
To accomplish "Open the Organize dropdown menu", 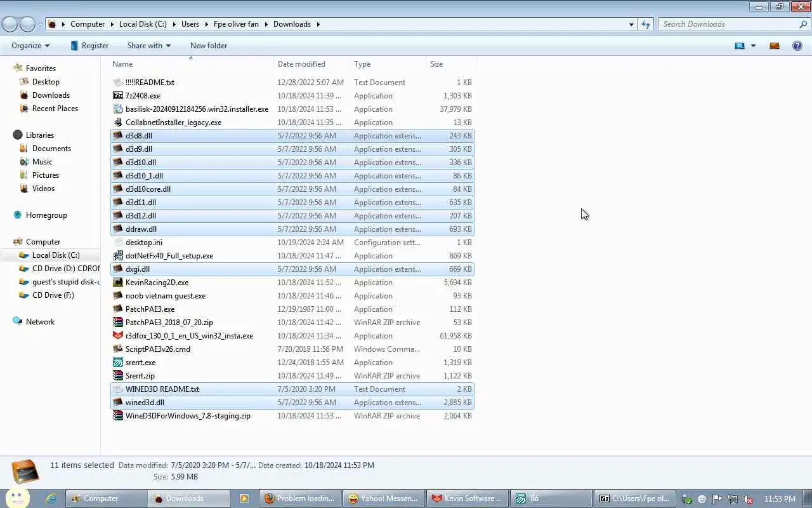I will [x=30, y=46].
